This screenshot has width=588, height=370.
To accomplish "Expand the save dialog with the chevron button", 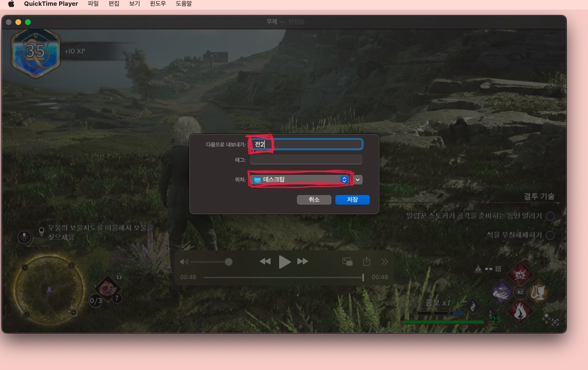I will click(x=358, y=180).
